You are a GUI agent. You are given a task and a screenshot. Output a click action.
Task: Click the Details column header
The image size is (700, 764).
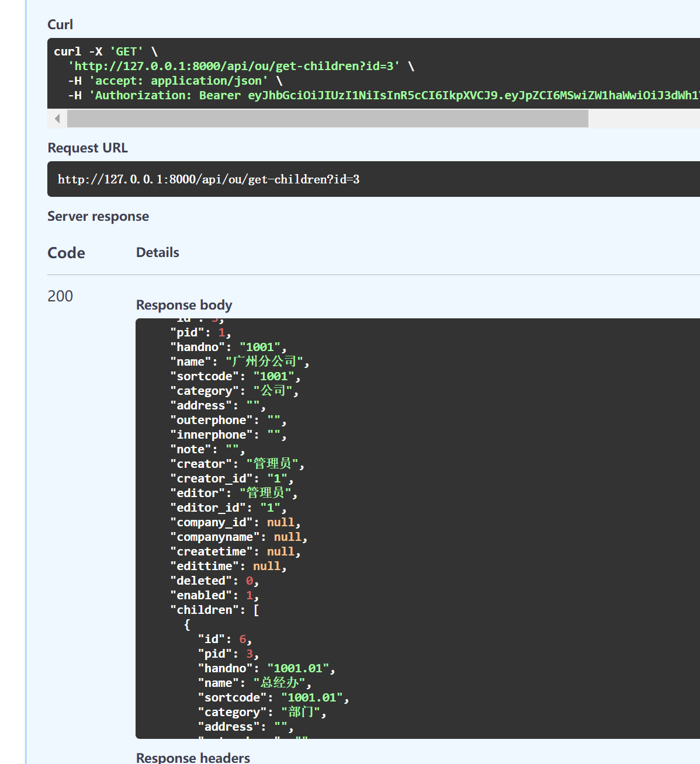(x=158, y=252)
